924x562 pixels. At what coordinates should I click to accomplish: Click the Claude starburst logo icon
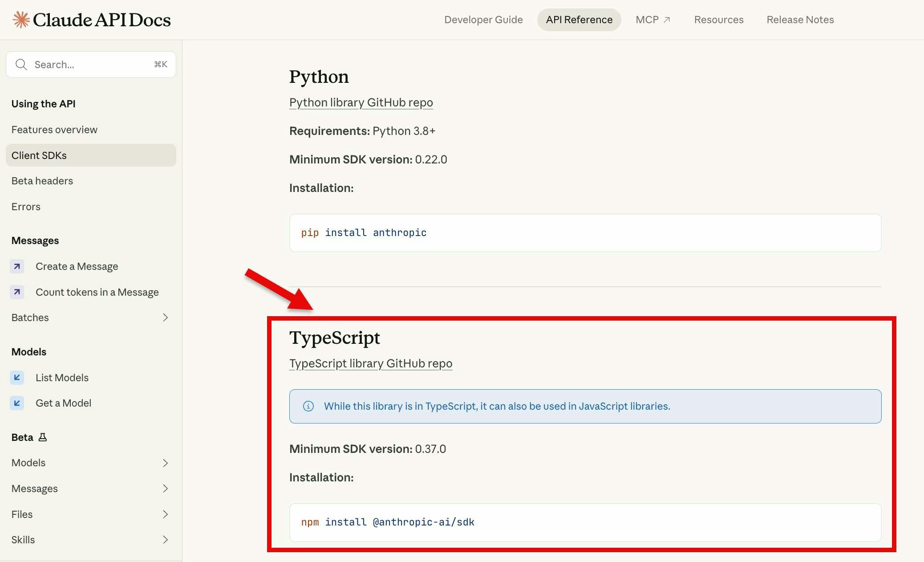coord(21,20)
